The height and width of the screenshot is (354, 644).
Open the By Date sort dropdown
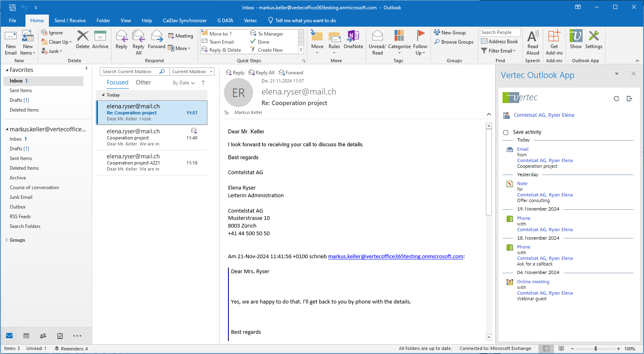pos(184,83)
